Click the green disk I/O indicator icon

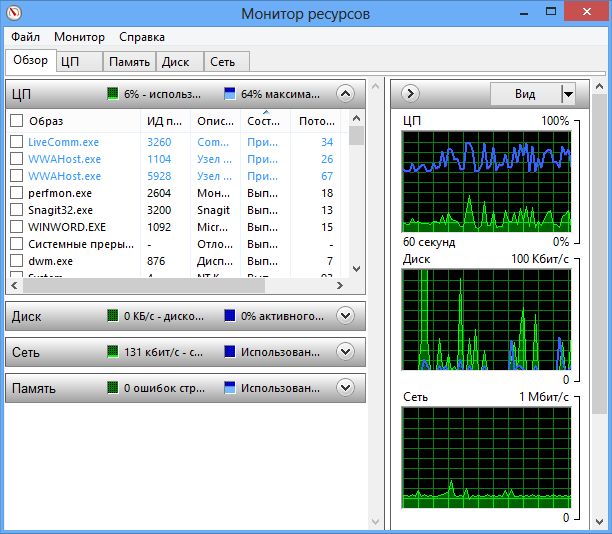click(x=113, y=316)
